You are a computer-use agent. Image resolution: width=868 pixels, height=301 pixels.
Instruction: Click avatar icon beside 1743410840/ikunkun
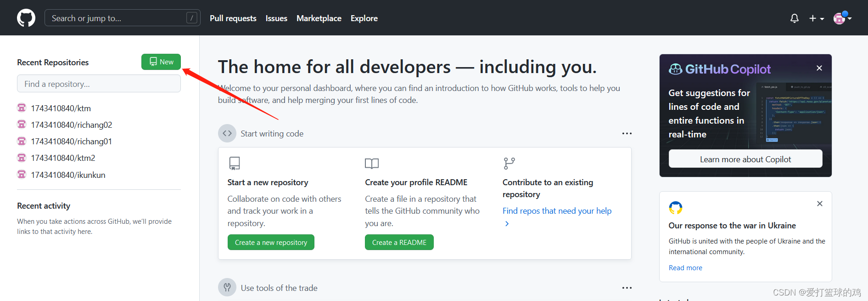click(22, 174)
